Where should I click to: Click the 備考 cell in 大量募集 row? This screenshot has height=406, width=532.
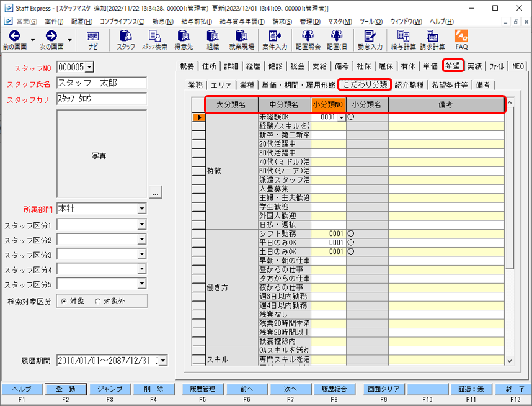pyautogui.click(x=446, y=189)
